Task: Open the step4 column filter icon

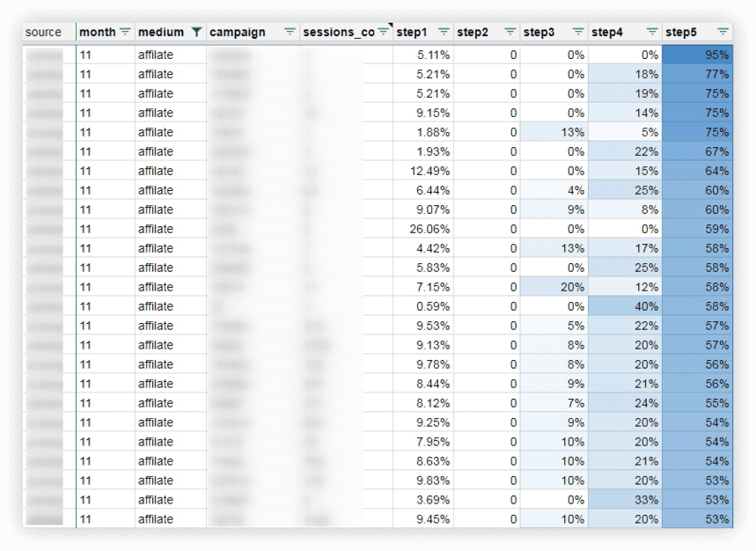Action: coord(652,33)
